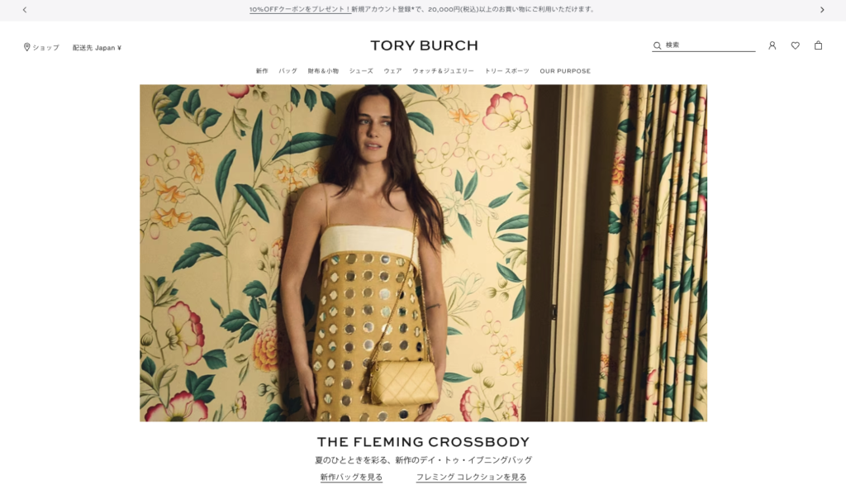The image size is (846, 504).
Task: Open the ウェア menu
Action: coord(392,71)
